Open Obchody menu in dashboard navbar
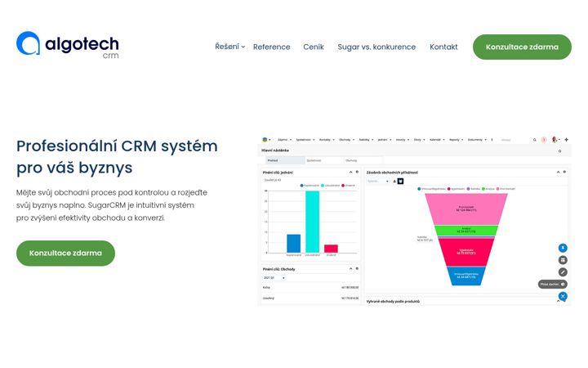588x368 pixels. [346, 140]
